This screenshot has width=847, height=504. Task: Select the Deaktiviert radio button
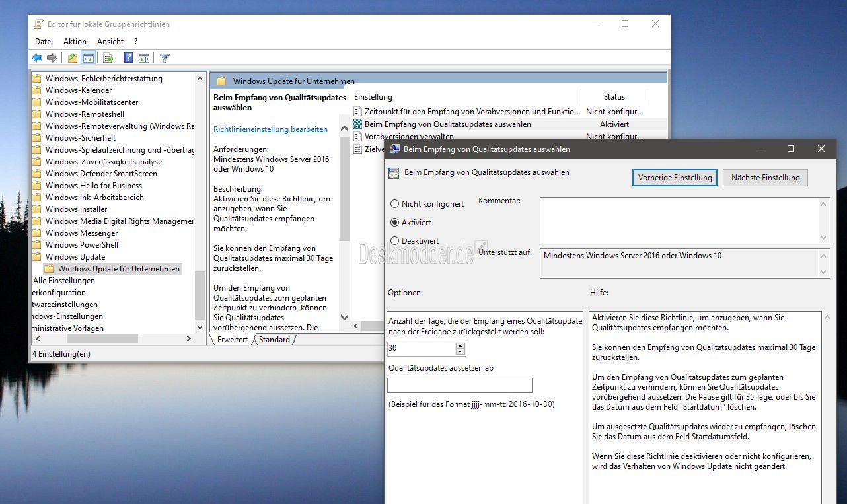pyautogui.click(x=395, y=241)
